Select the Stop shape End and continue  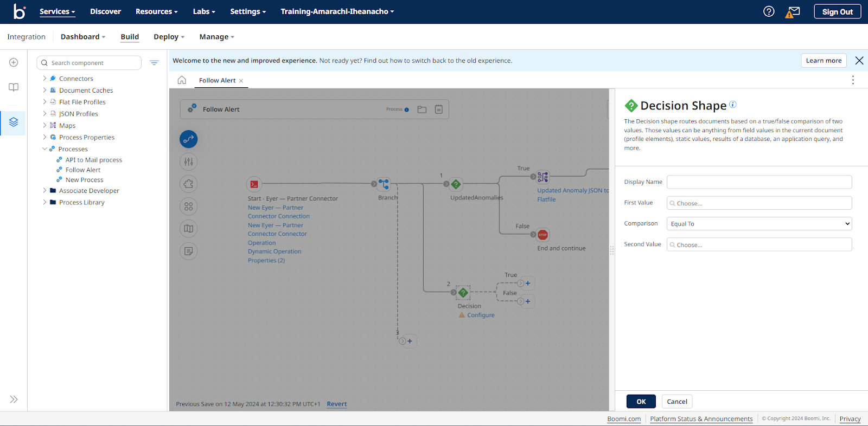pos(543,235)
